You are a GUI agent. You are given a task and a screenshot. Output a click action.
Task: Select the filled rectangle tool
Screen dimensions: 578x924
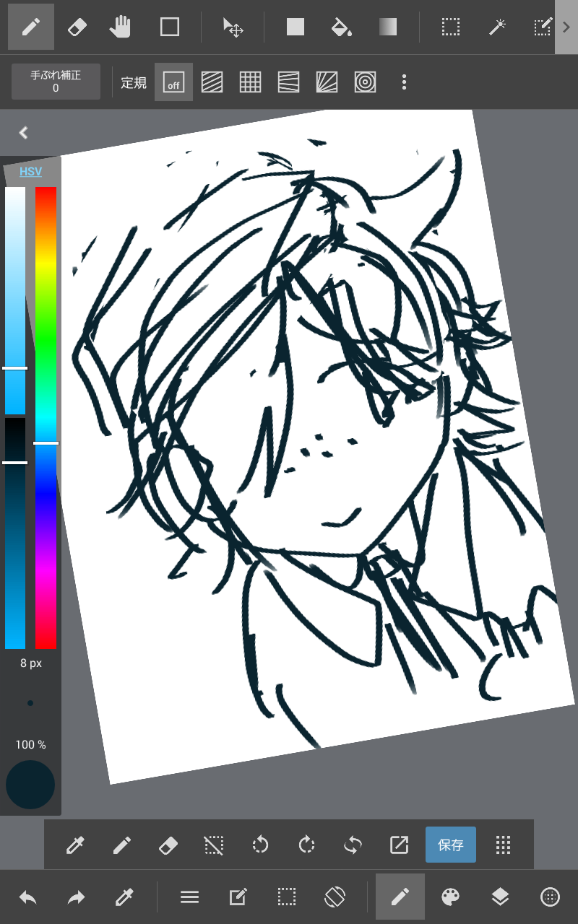click(296, 27)
